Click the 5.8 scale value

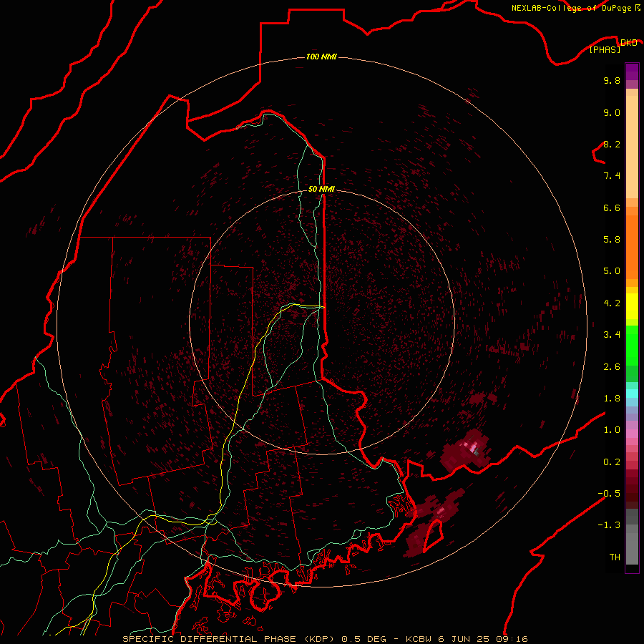click(x=612, y=239)
